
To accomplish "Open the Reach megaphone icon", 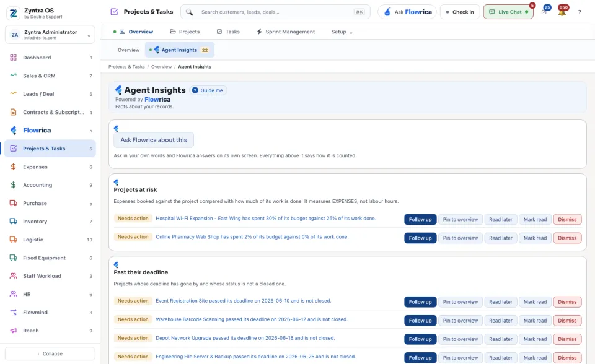I will coord(13,331).
